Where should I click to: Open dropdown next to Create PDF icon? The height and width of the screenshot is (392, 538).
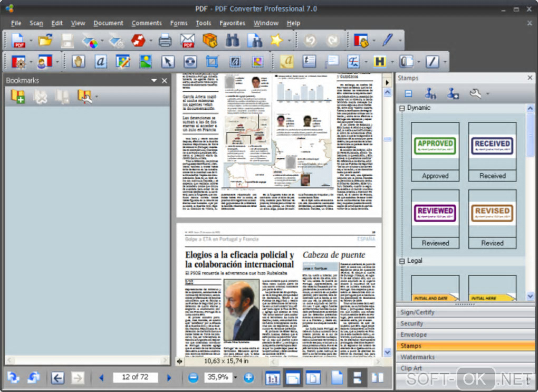click(x=31, y=41)
